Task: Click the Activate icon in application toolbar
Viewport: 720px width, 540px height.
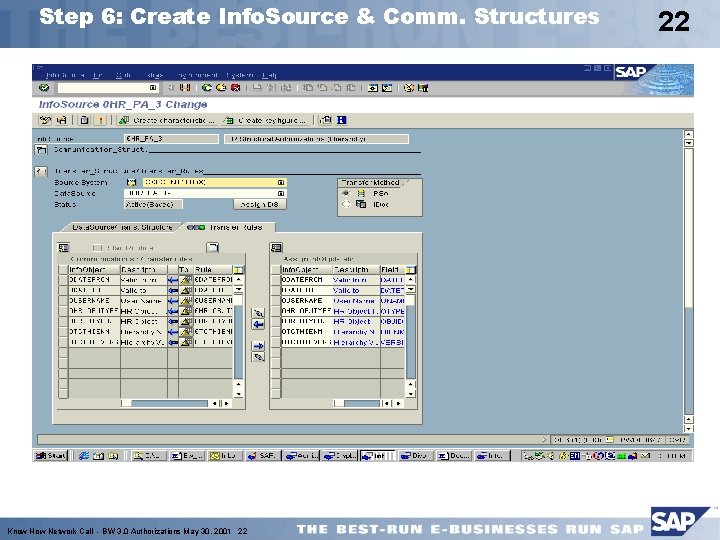Action: [x=62, y=120]
